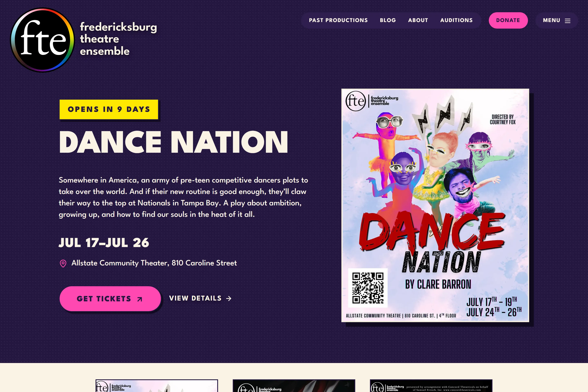The height and width of the screenshot is (392, 588).
Task: Follow the View Details link
Action: (200, 298)
